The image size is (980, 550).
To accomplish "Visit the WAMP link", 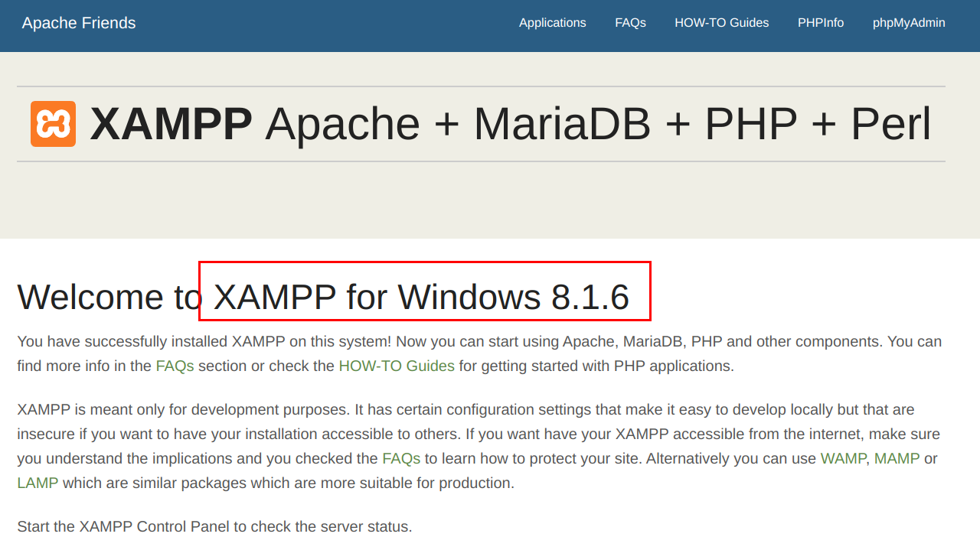I will click(843, 459).
